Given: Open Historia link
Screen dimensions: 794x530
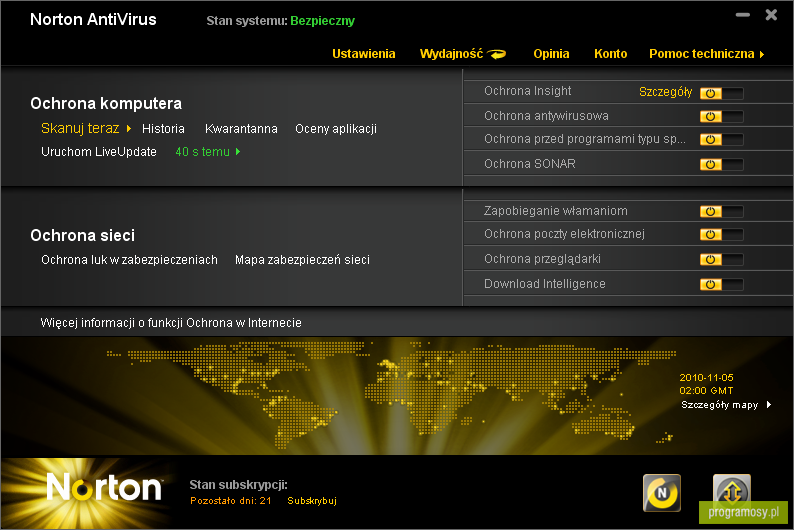Looking at the screenshot, I should point(163,129).
